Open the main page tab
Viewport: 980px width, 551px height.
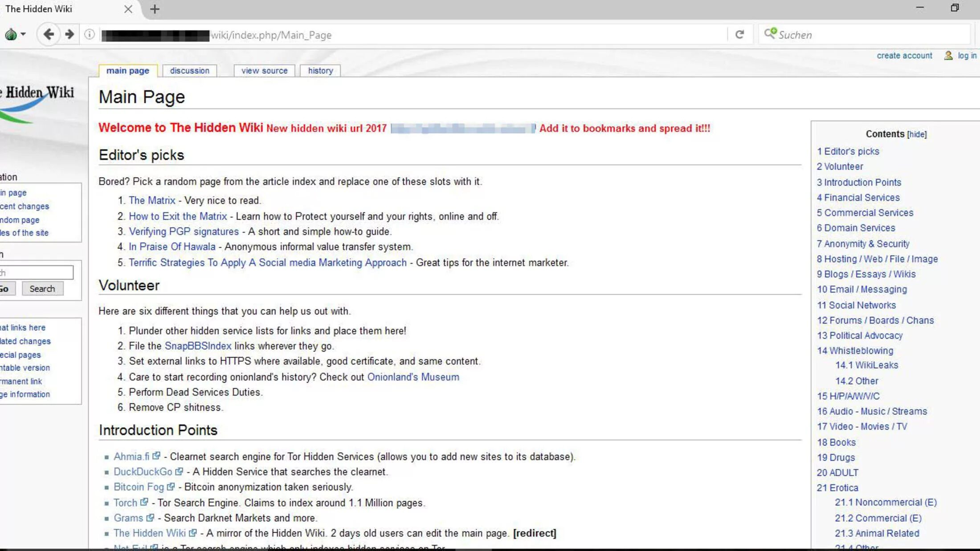[x=127, y=71]
